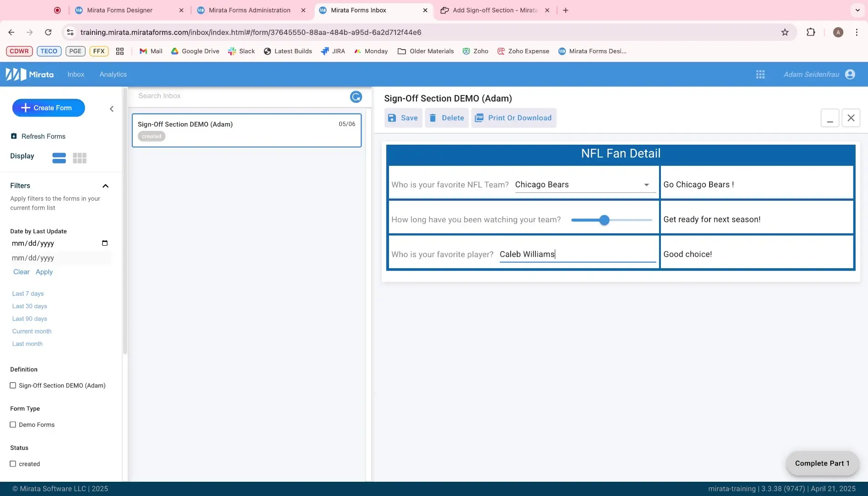Click the Last 30 days filter link
868x496 pixels.
coord(29,306)
